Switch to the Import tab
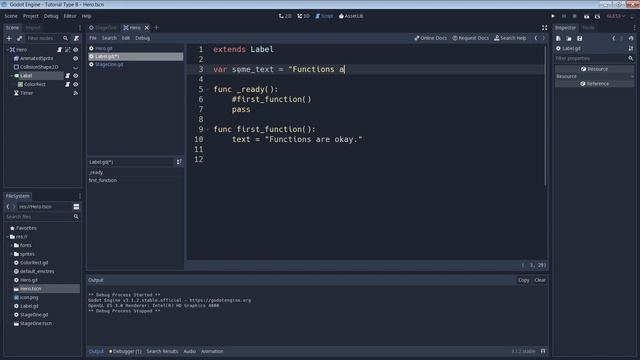 tap(33, 28)
